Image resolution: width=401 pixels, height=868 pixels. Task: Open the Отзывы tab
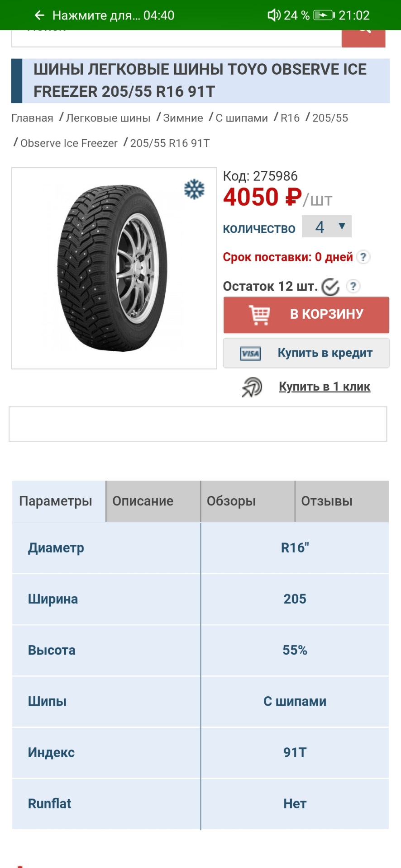pos(327,501)
